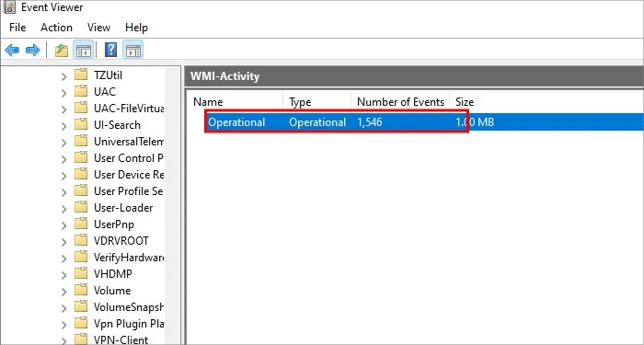Click the User-Loader folder icon
644x345 pixels.
tap(81, 207)
